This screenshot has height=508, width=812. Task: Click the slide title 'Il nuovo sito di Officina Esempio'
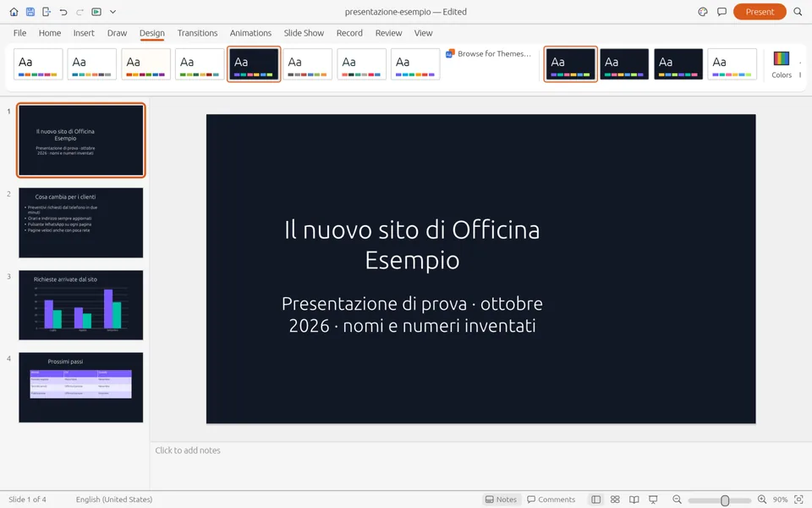pyautogui.click(x=412, y=245)
